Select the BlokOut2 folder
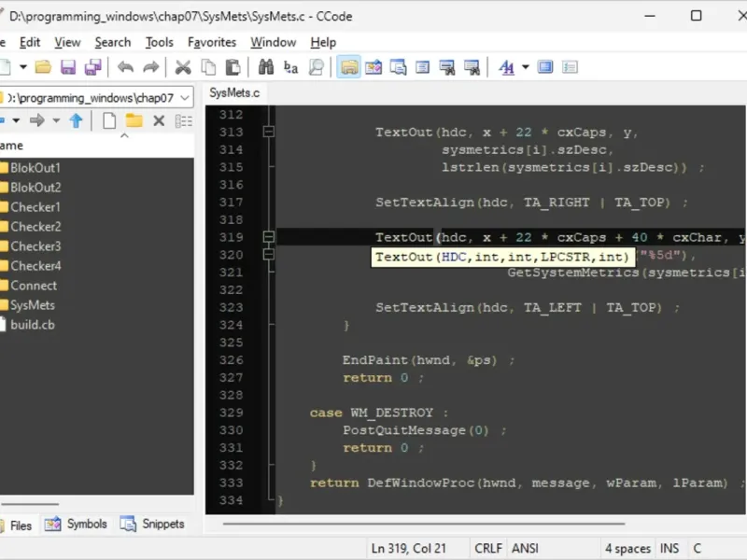Image resolution: width=747 pixels, height=560 pixels. tap(35, 188)
